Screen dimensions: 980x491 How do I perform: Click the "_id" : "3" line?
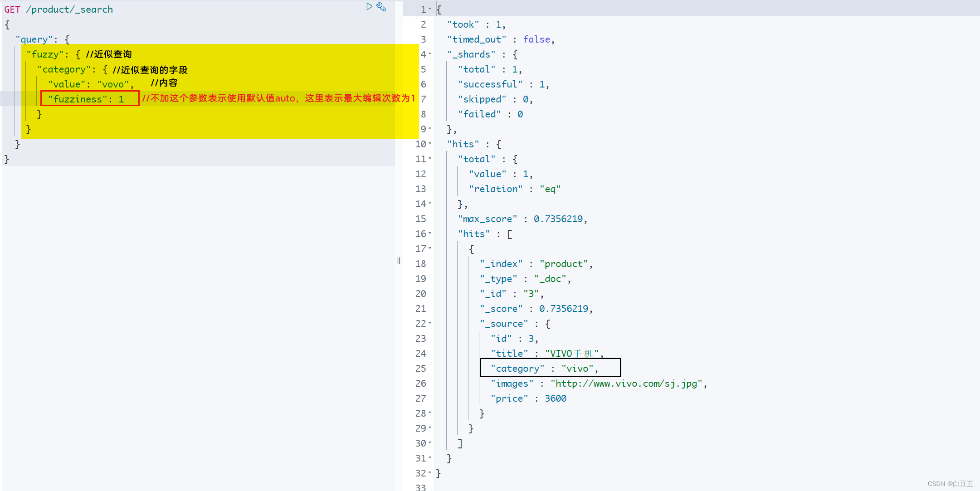(512, 294)
